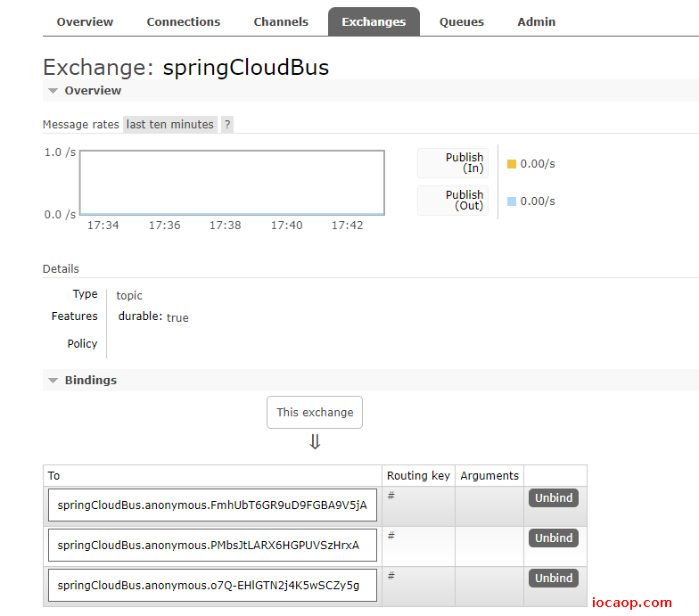Image resolution: width=699 pixels, height=616 pixels.
Task: Change the 'last ten minutes' range
Action: pos(169,125)
